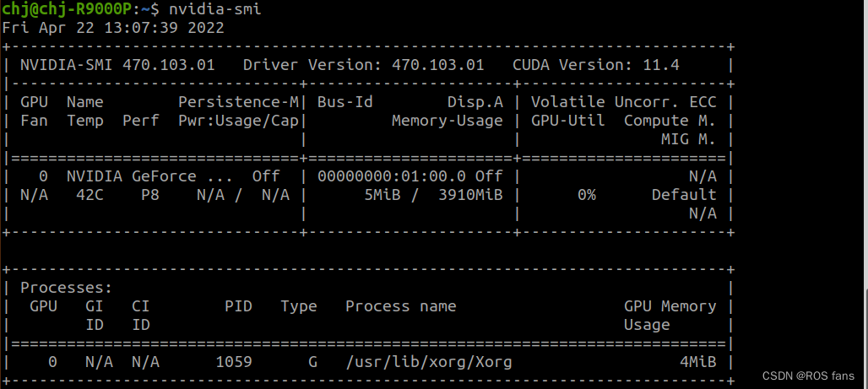
Task: Click the 0% GPU utilization value
Action: tap(587, 195)
